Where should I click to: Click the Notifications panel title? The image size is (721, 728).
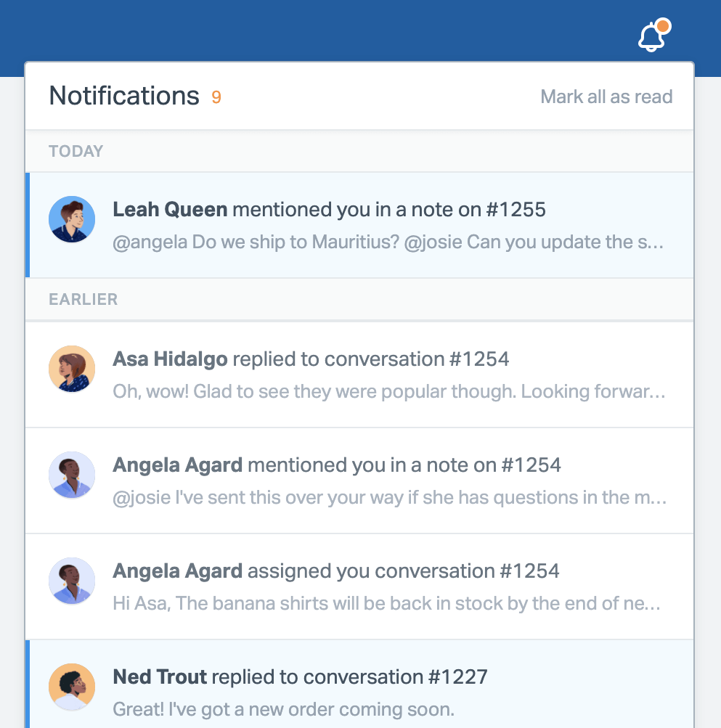pyautogui.click(x=124, y=96)
